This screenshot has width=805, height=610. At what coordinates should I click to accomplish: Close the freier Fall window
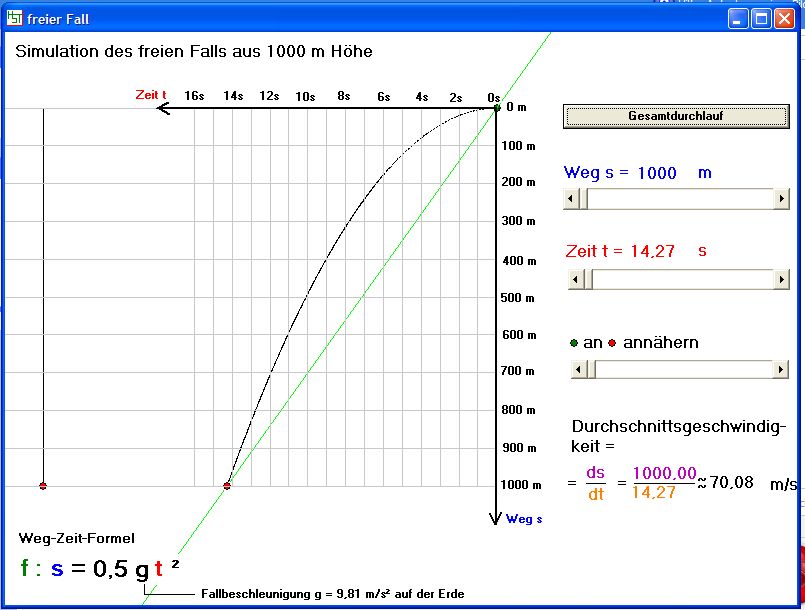click(x=784, y=19)
